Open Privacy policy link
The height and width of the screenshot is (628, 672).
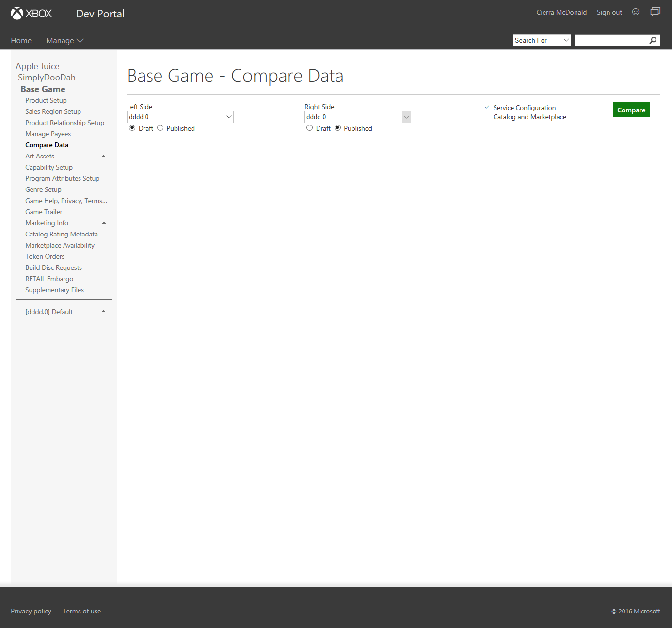(31, 611)
